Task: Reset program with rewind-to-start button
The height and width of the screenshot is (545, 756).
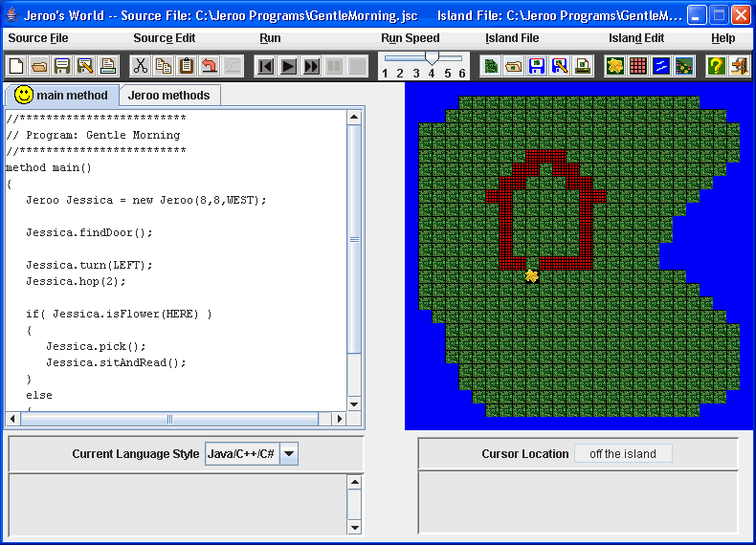Action: pos(265,66)
